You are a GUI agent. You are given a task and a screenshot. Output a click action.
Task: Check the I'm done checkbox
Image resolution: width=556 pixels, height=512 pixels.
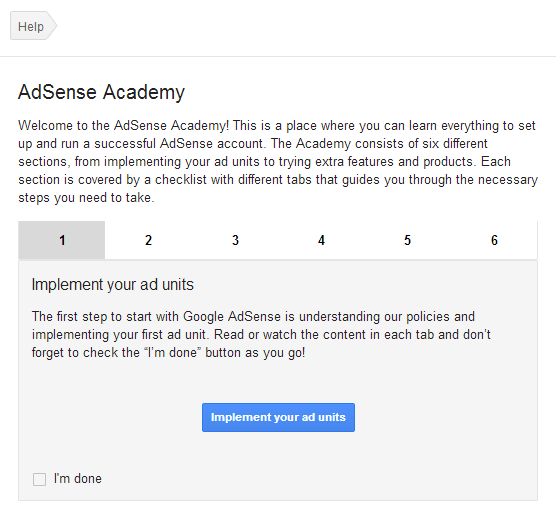(x=39, y=479)
